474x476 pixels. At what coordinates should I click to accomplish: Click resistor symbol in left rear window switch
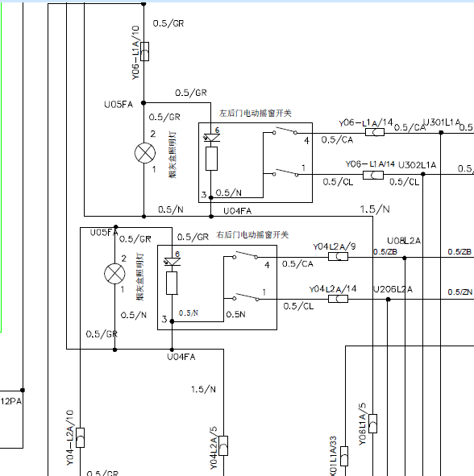point(211,159)
